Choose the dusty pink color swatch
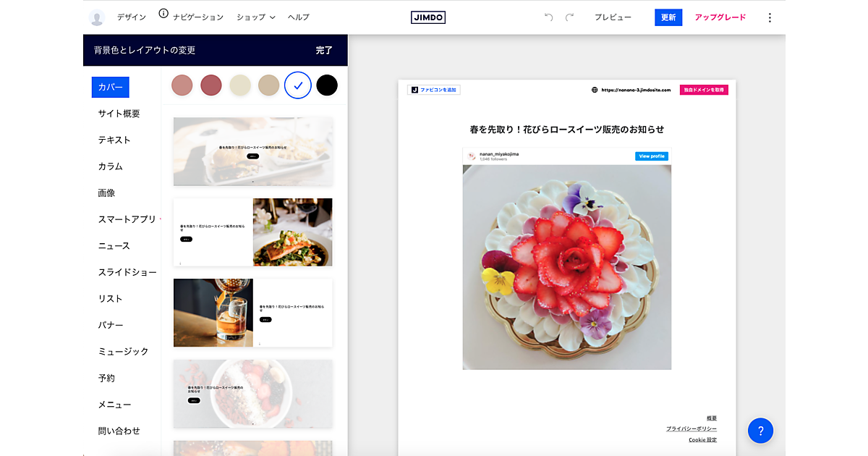The width and height of the screenshot is (868, 456). [x=182, y=85]
